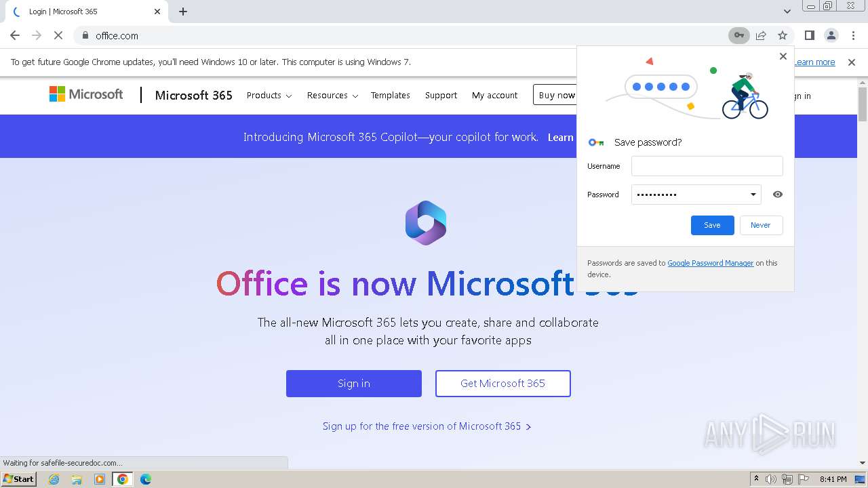
Task: Click the volume speaker tray icon
Action: (x=771, y=479)
